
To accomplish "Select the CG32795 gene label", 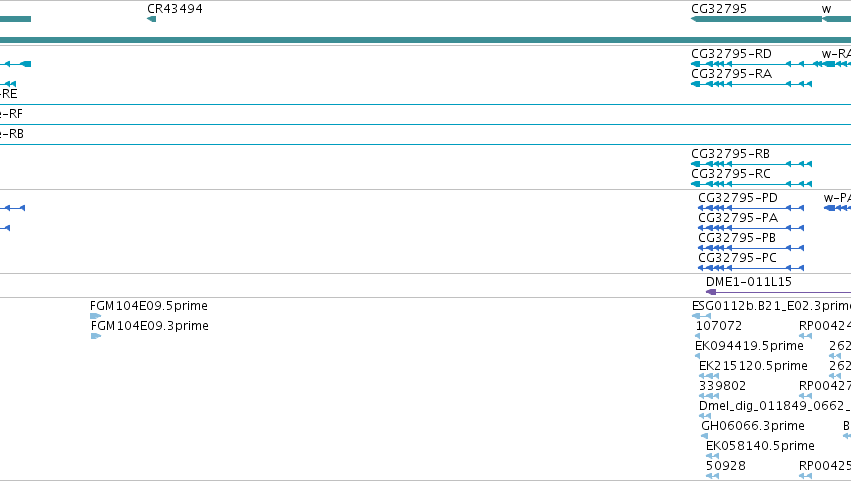I will click(719, 9).
